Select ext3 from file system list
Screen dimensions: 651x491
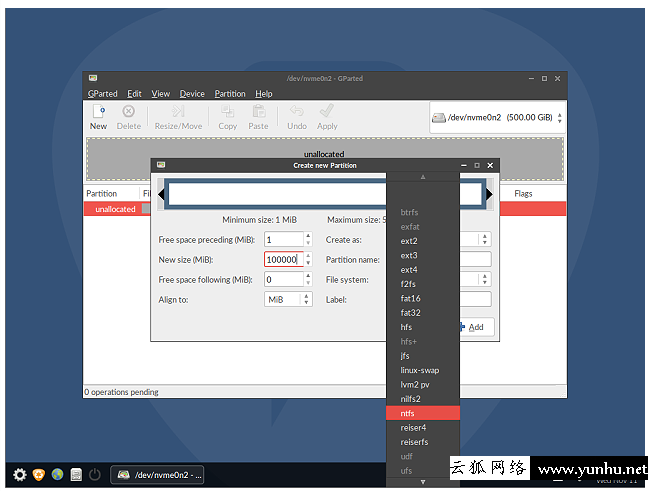click(423, 255)
